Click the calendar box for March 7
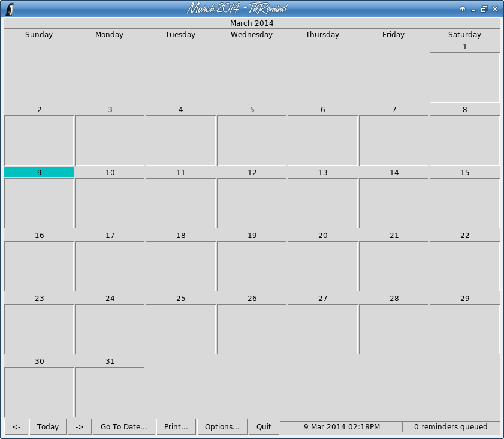The image size is (504, 439). [394, 140]
